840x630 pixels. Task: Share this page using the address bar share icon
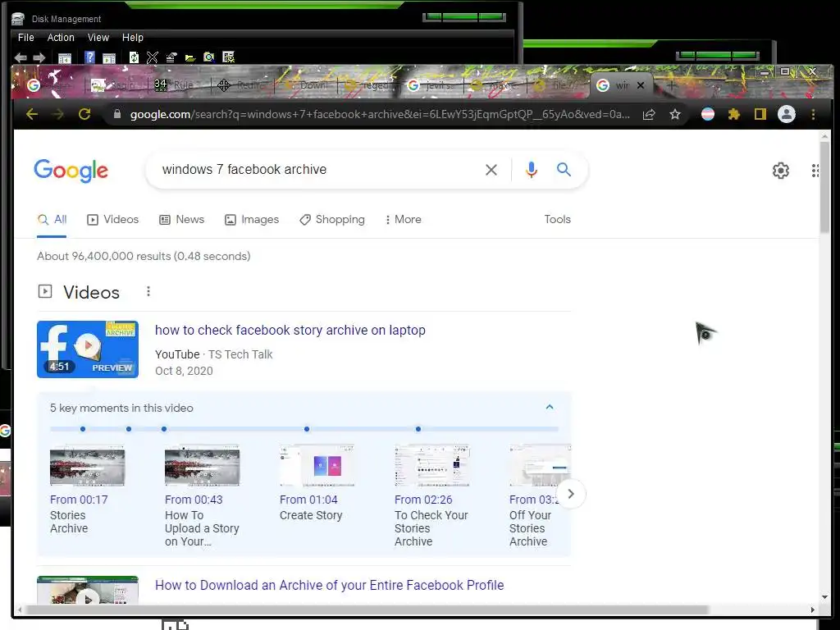click(649, 114)
